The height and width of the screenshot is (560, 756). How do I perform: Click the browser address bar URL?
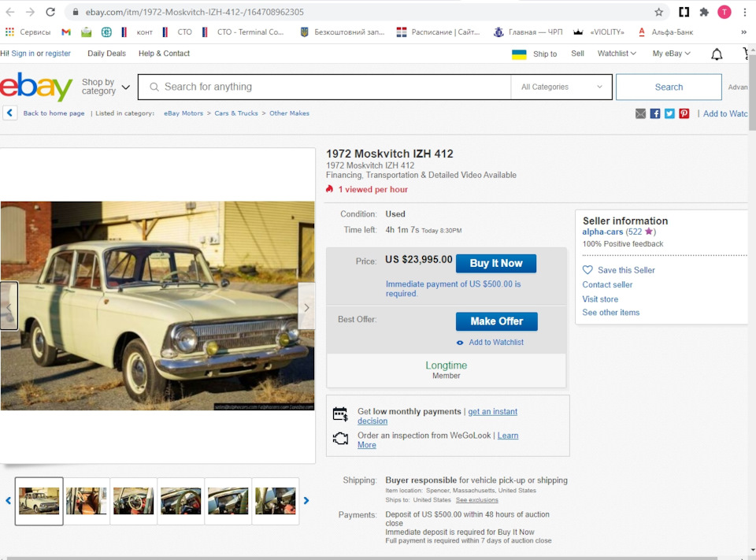[195, 12]
